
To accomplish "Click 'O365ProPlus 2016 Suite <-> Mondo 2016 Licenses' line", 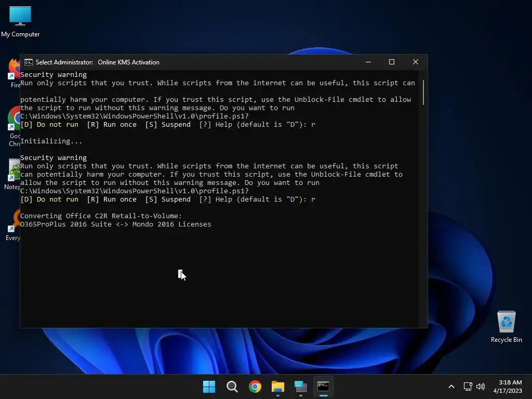I will (x=116, y=224).
